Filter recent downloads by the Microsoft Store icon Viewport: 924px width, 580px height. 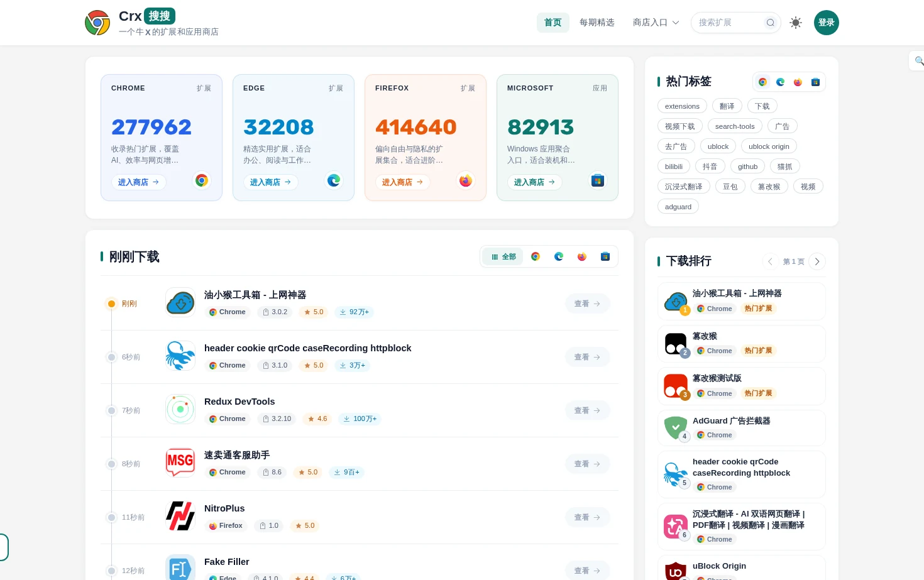(605, 256)
